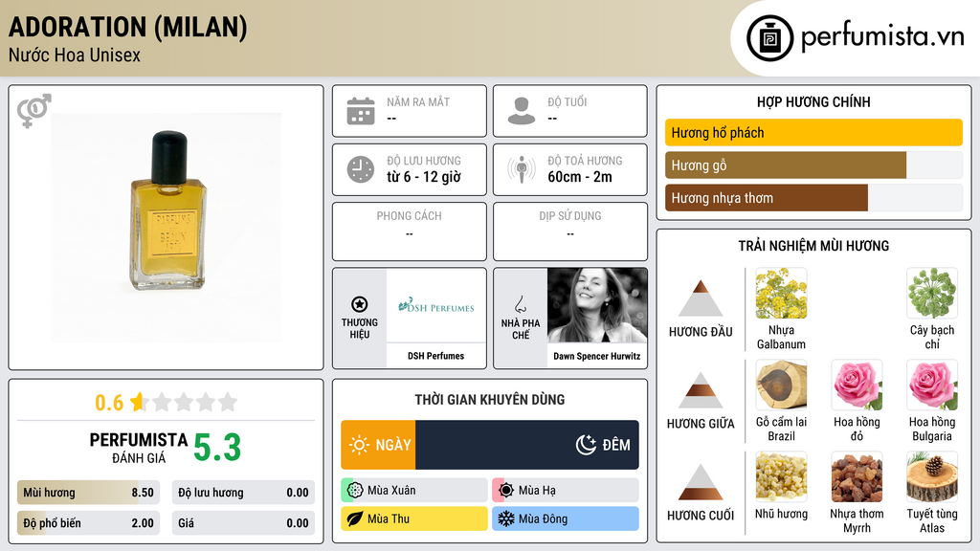The height and width of the screenshot is (551, 980).
Task: Click the Nước Hoa Unisex subtitle
Action: click(x=75, y=55)
